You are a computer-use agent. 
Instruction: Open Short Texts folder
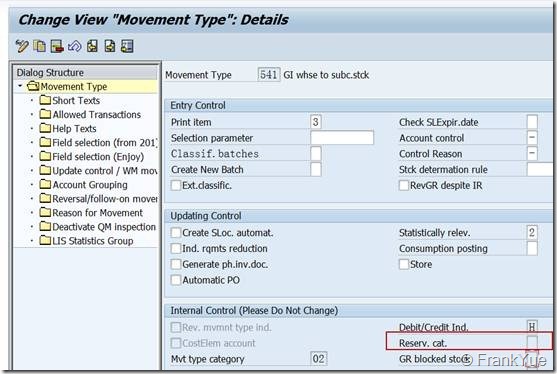point(70,101)
